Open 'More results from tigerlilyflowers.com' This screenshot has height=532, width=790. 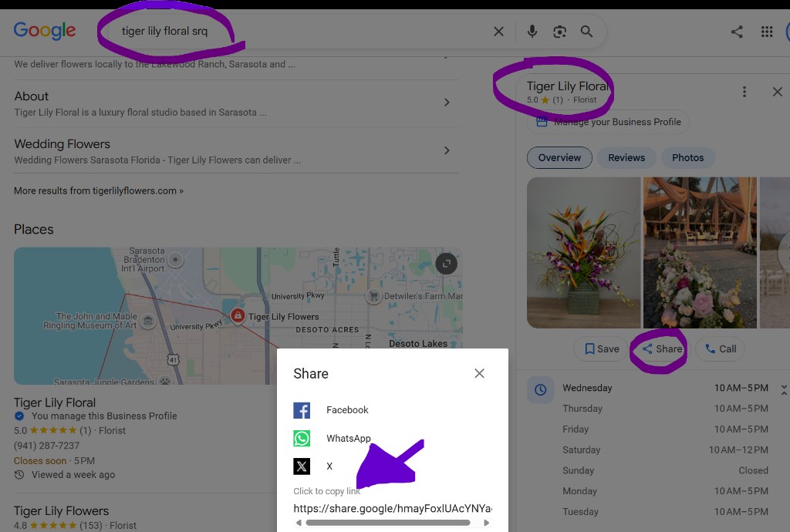point(99,190)
